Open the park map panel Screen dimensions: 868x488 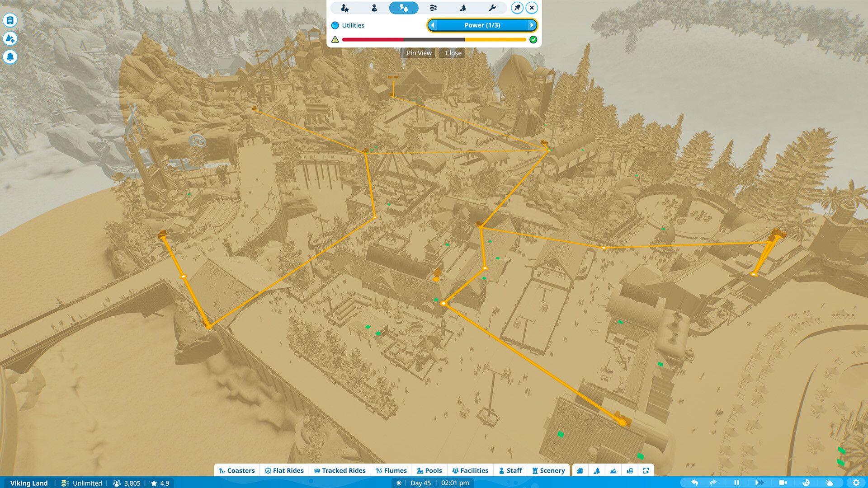pyautogui.click(x=10, y=20)
